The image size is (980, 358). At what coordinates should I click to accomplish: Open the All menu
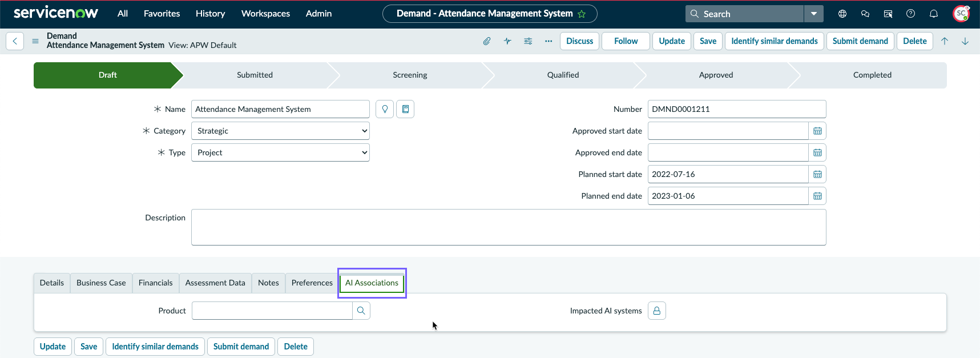pos(123,14)
